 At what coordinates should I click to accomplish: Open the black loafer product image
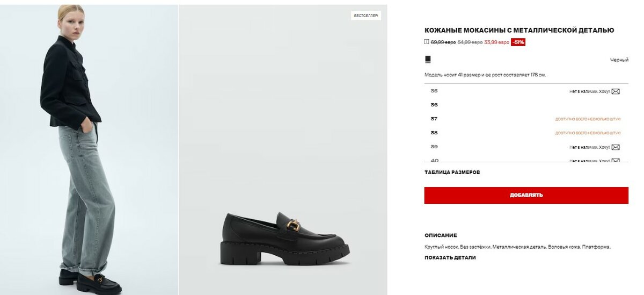[284, 239]
